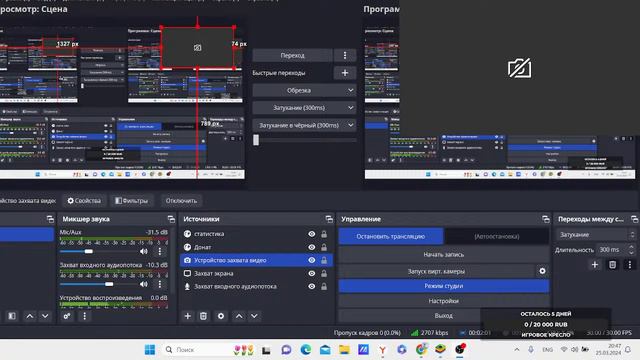This screenshot has height=360, width=640.
Task: Mute Захват входного аудиопотока in the mixer
Action: (144, 284)
